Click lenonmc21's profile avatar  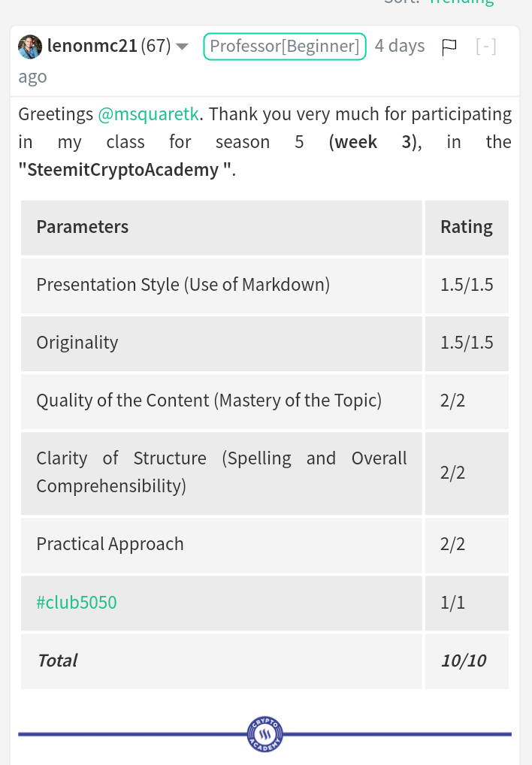coord(30,47)
